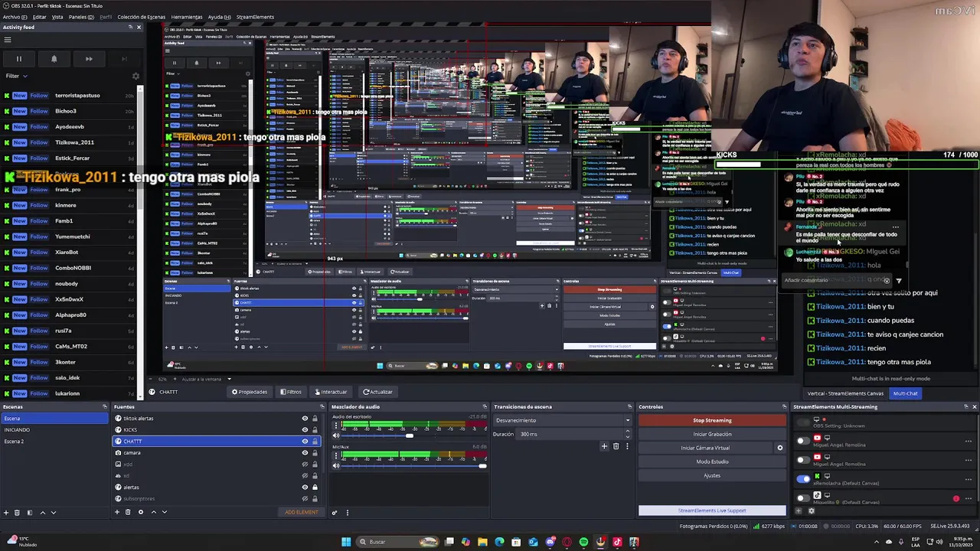The width and height of the screenshot is (980, 551).
Task: Open Colección de Escenas menu
Action: tap(141, 17)
